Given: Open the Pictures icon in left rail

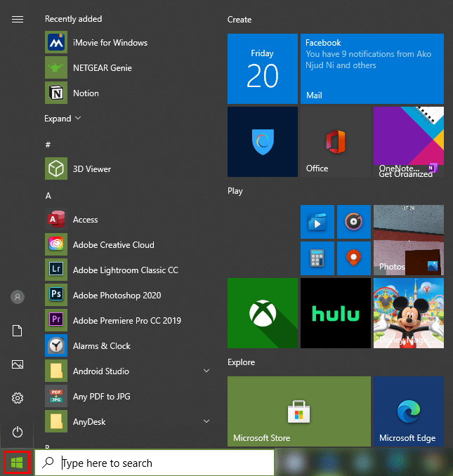Looking at the screenshot, I should pos(18,364).
